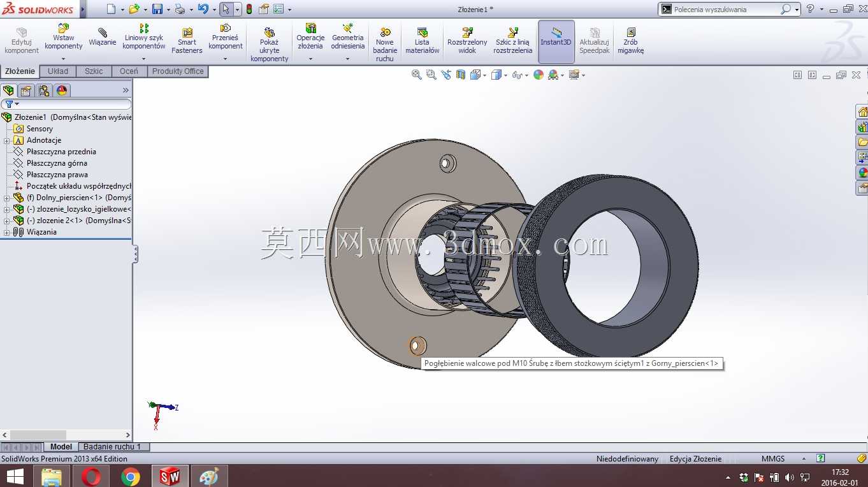Open Edit Appearance with the color ball icon
The width and height of the screenshot is (868, 487).
(x=539, y=75)
